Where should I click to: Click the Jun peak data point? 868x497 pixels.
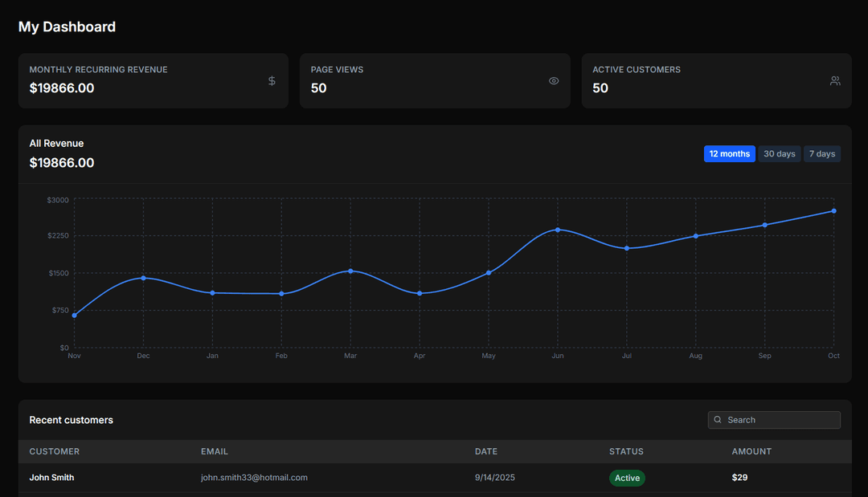coord(558,230)
